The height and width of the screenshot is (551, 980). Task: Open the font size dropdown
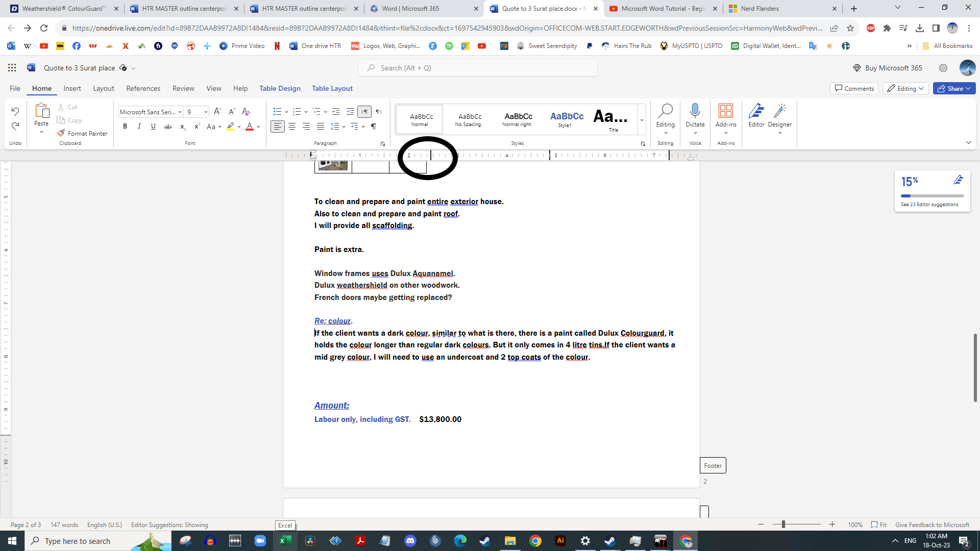(205, 112)
